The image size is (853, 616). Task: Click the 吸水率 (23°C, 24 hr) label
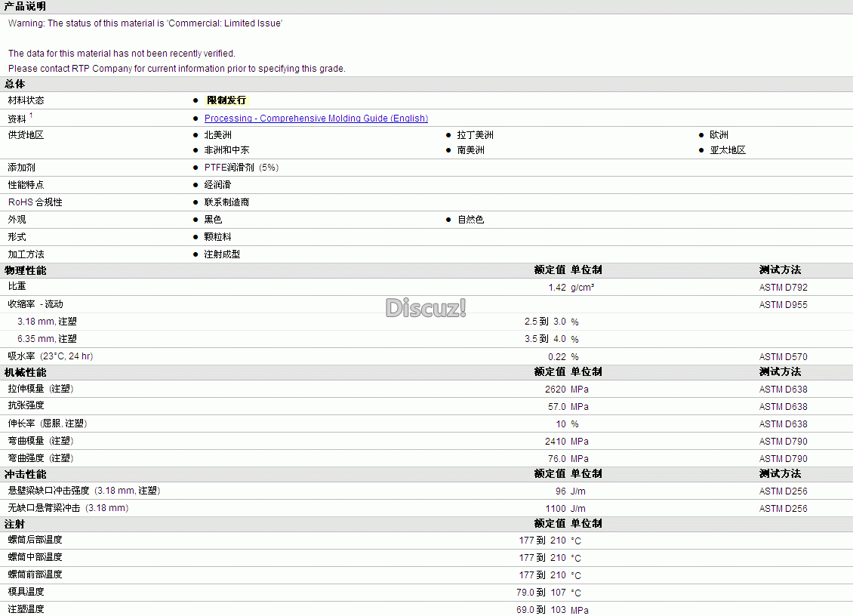pyautogui.click(x=51, y=356)
